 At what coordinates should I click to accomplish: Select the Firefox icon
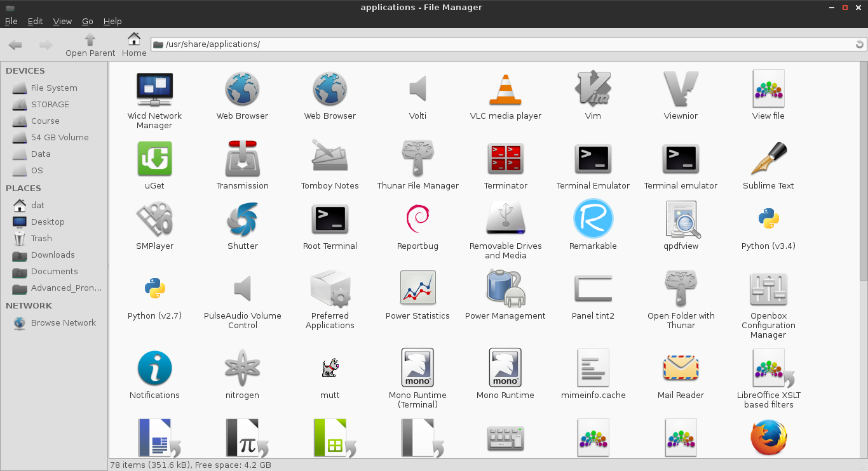point(768,438)
